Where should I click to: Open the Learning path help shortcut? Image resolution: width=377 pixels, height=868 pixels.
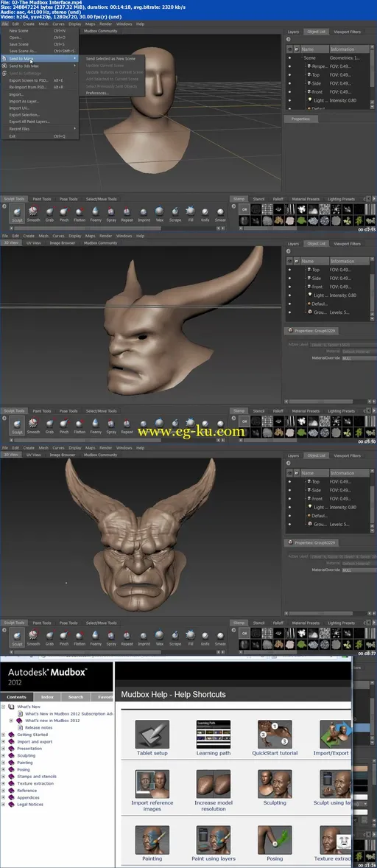[x=214, y=738]
